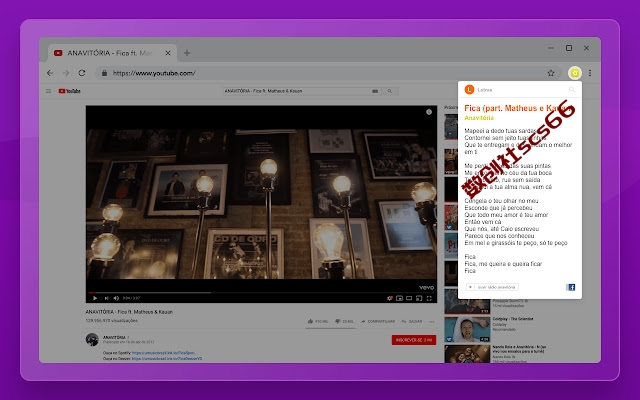Image resolution: width=640 pixels, height=400 pixels.
Task: Open the more actions dots below video
Action: click(x=431, y=322)
